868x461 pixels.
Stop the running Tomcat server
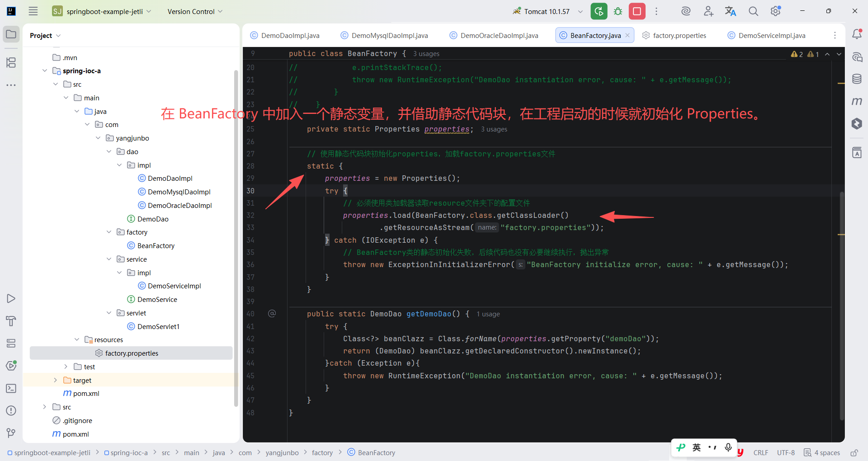click(x=637, y=11)
